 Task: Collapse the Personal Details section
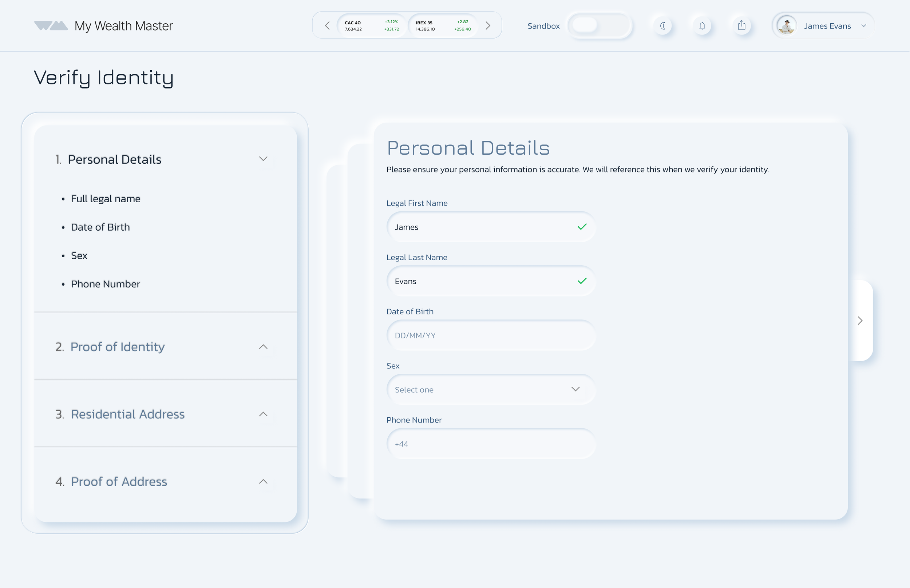[263, 159]
